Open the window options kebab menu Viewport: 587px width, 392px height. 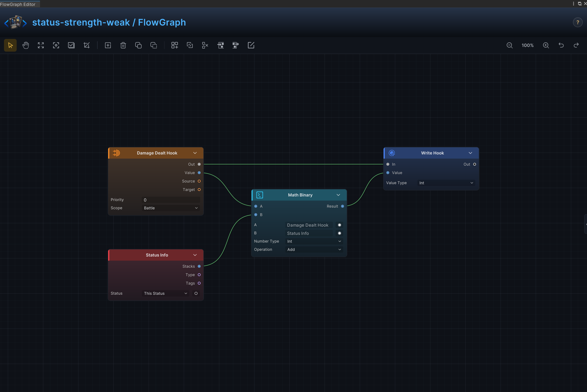(x=573, y=4)
